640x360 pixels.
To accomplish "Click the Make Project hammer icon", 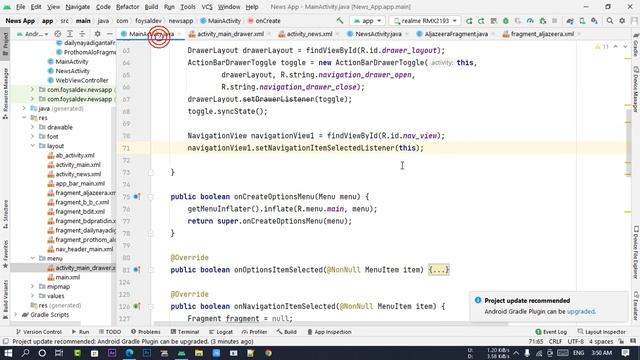I will (340, 20).
